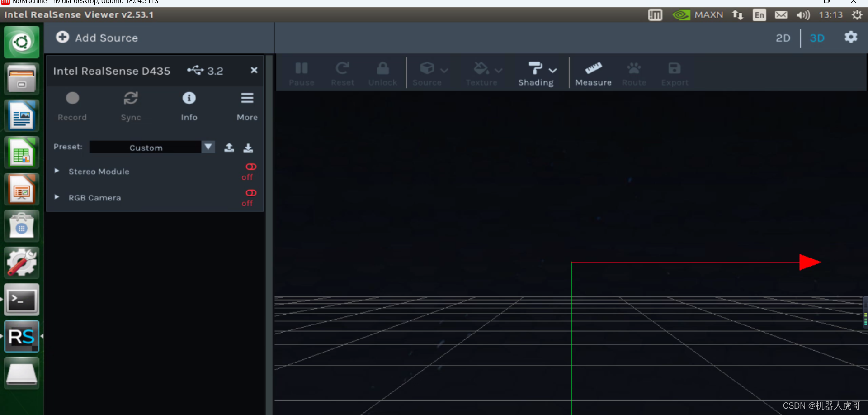Click the preset dropdown arrow
The image size is (868, 415).
point(208,147)
